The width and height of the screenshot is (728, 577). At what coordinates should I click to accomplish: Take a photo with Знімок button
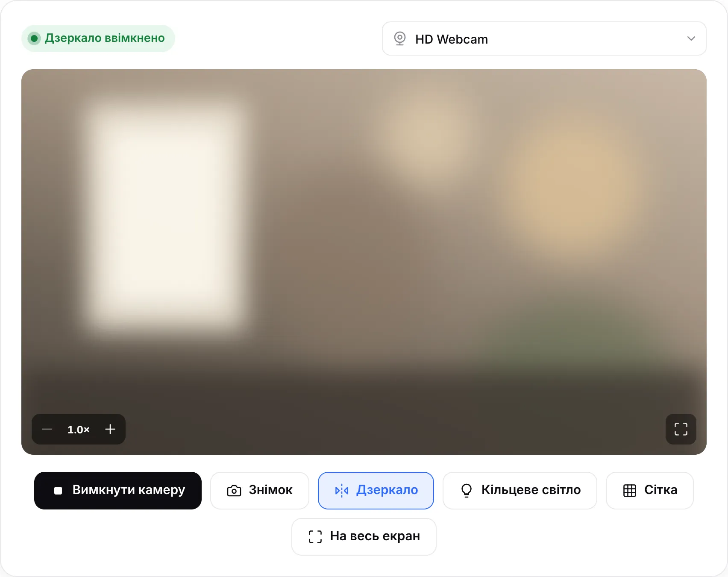point(260,490)
